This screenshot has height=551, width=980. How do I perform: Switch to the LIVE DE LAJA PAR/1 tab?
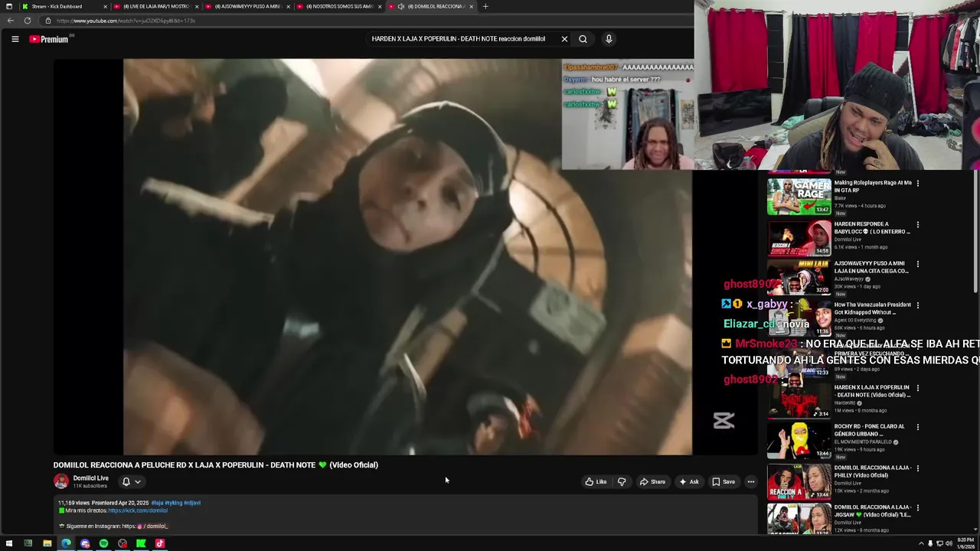tap(155, 6)
